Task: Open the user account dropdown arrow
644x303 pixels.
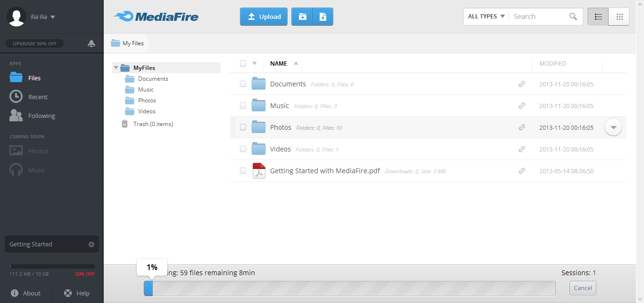Action: [53, 17]
